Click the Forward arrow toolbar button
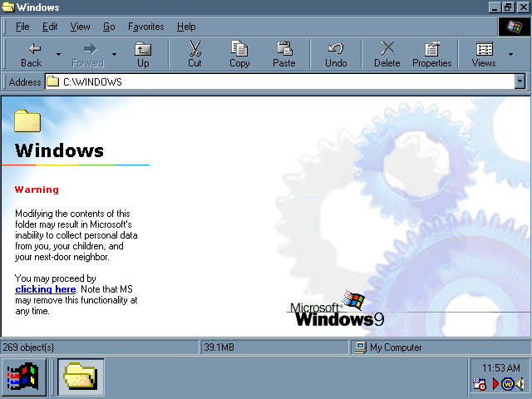Viewport: 532px width, 399px height. coord(88,54)
